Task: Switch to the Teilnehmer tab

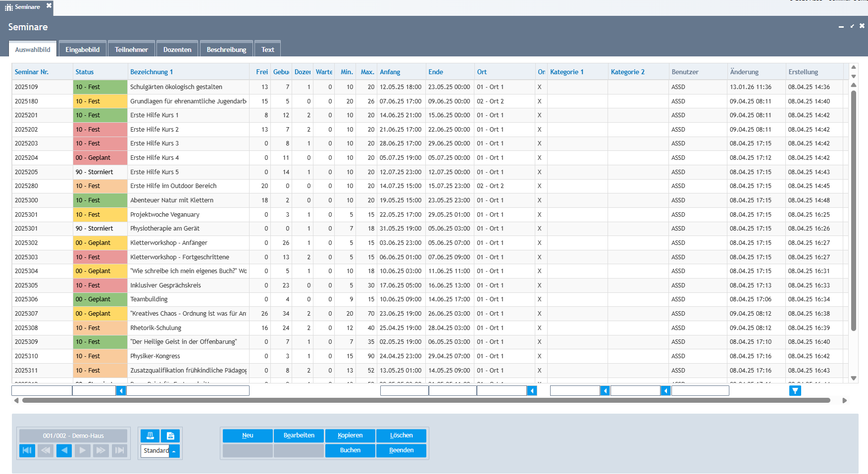Action: coord(131,49)
